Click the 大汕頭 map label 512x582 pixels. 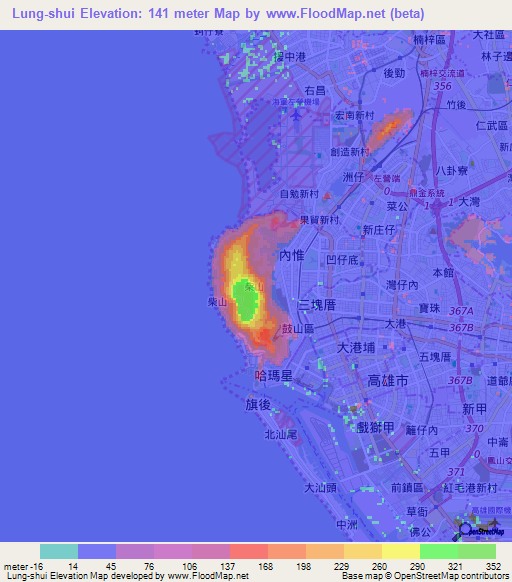pyautogui.click(x=320, y=488)
